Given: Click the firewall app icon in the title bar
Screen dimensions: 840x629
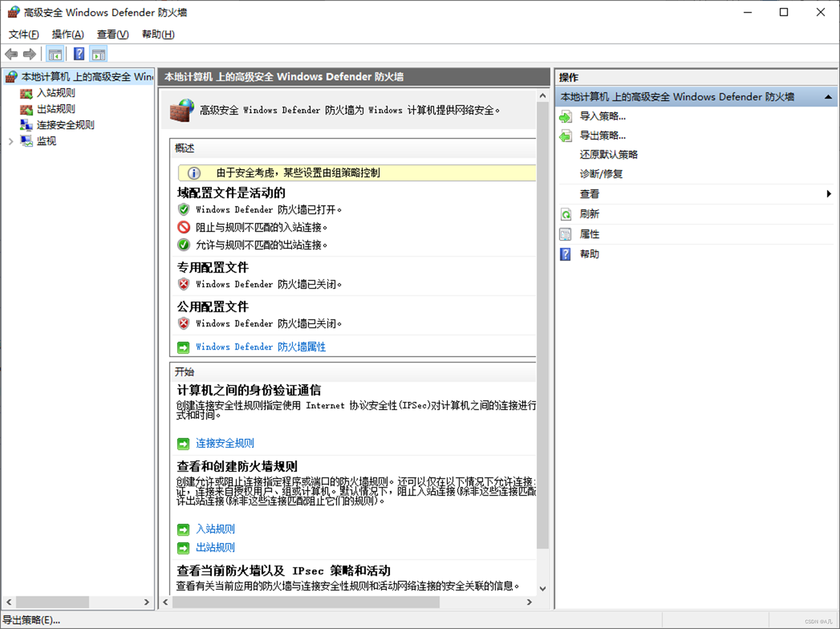Looking at the screenshot, I should pyautogui.click(x=13, y=12).
